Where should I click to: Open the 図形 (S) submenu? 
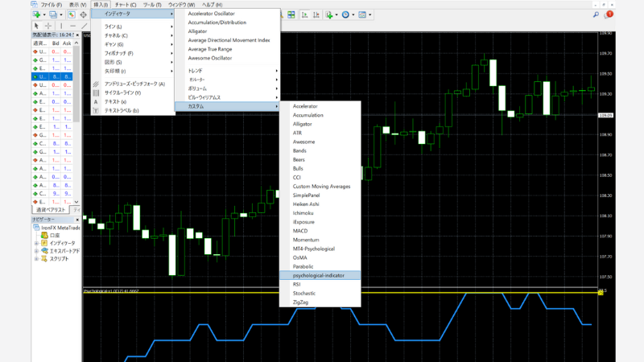133,63
